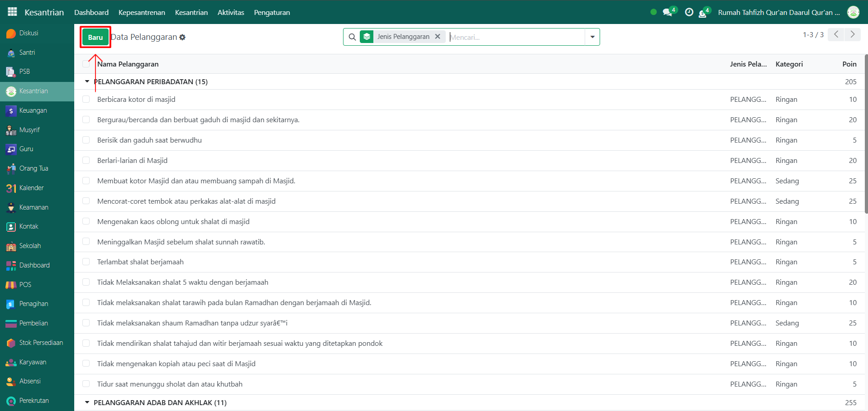
Task: Remove the Jenis Pelanggaran filter tag
Action: [438, 37]
